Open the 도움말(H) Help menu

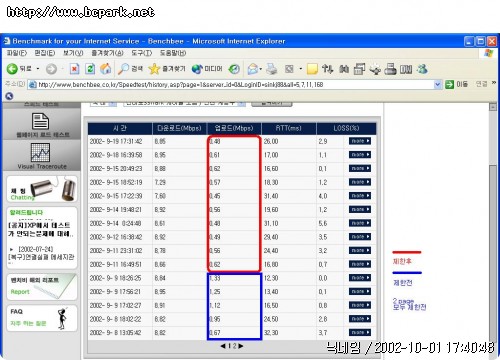[173, 53]
